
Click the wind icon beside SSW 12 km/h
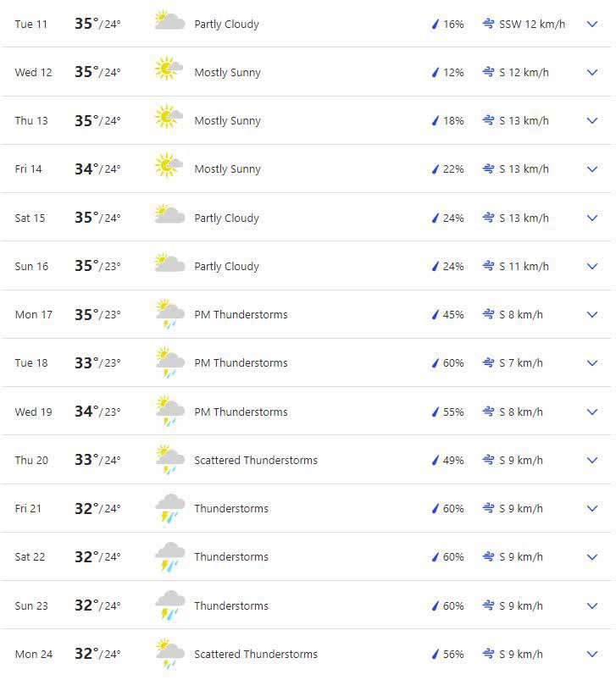click(488, 24)
